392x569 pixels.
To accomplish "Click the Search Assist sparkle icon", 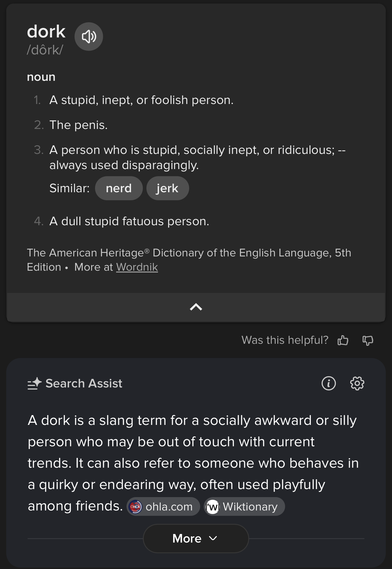I will point(34,383).
